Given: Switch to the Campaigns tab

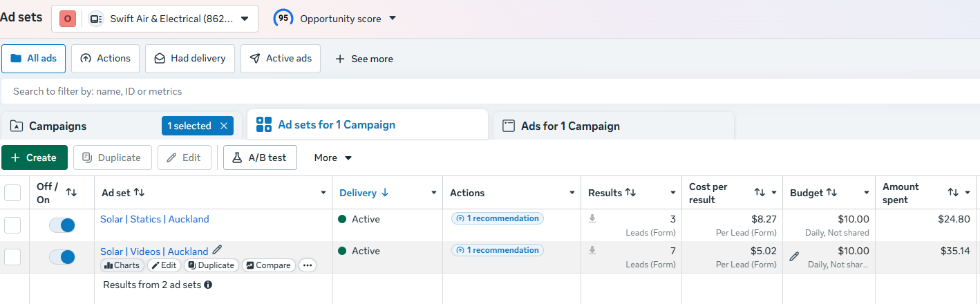Looking at the screenshot, I should pos(58,126).
